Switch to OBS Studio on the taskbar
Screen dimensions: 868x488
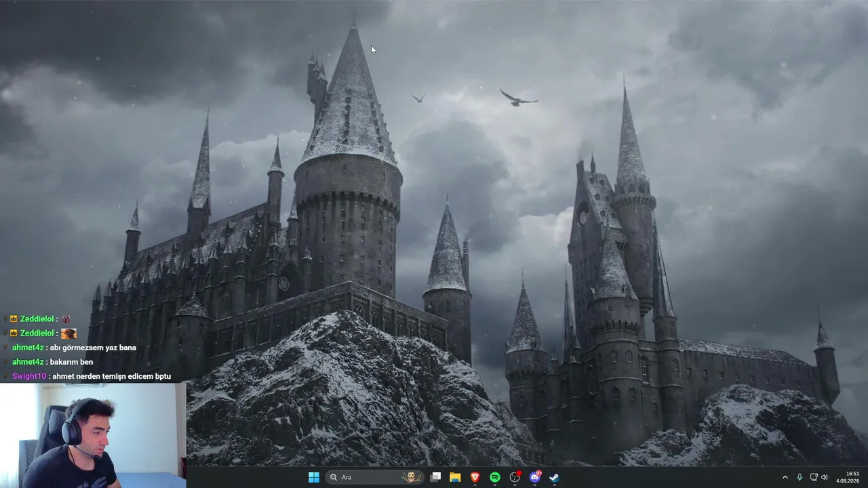pyautogui.click(x=515, y=477)
